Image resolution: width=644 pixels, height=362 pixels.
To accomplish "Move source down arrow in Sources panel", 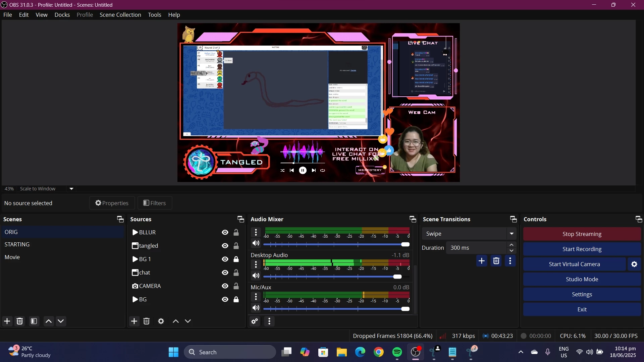I will tap(188, 321).
